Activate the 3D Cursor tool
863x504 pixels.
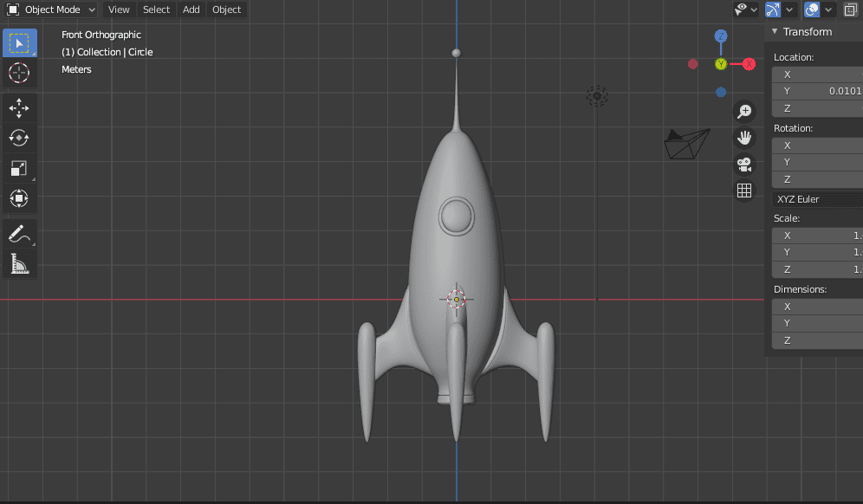coord(19,74)
